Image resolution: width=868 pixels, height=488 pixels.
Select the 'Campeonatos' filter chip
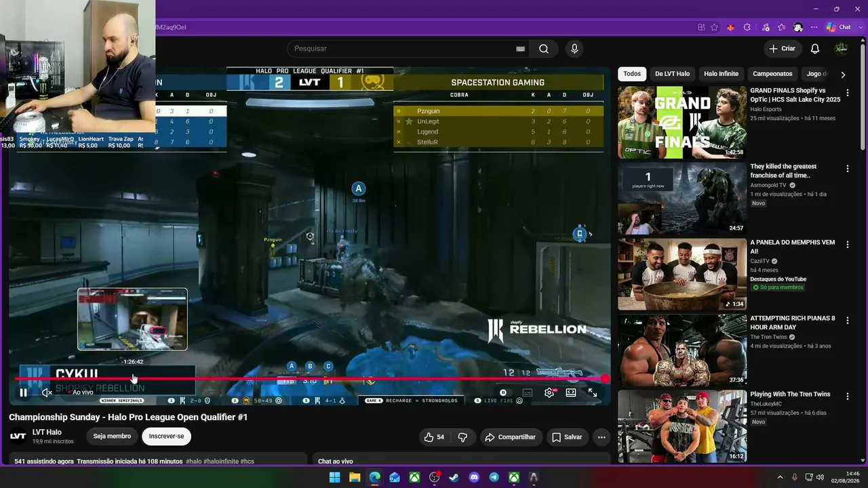(x=772, y=74)
